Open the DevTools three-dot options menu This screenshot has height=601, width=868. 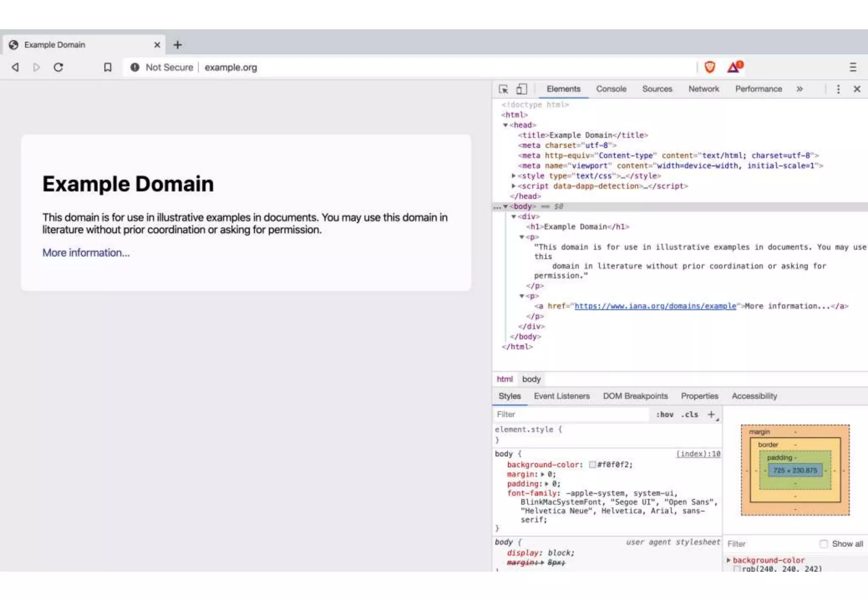tap(838, 89)
